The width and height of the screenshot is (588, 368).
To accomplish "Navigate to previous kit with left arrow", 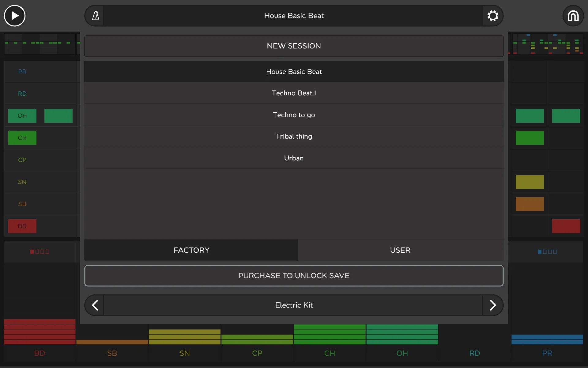I will [x=95, y=305].
